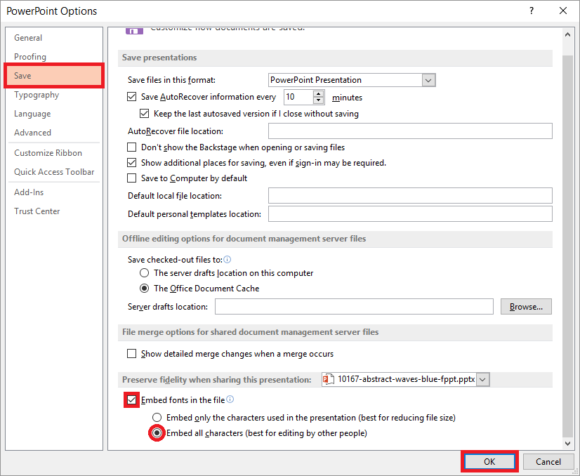Image resolution: width=580 pixels, height=476 pixels.
Task: Select The Office Document Cache radio
Action: [144, 288]
